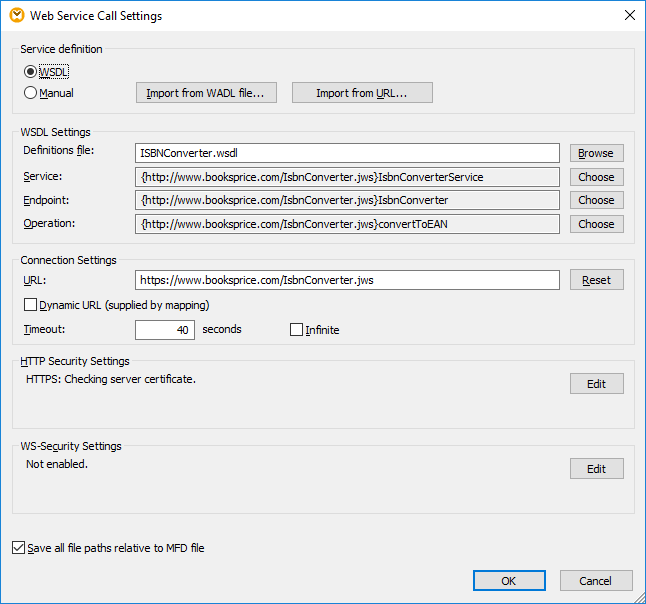This screenshot has width=646, height=604.
Task: Browse for a WSDL definitions file
Action: [596, 153]
